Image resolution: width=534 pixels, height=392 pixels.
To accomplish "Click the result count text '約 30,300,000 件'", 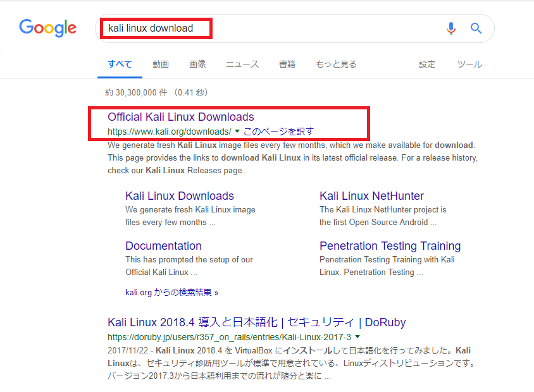I will tap(136, 92).
